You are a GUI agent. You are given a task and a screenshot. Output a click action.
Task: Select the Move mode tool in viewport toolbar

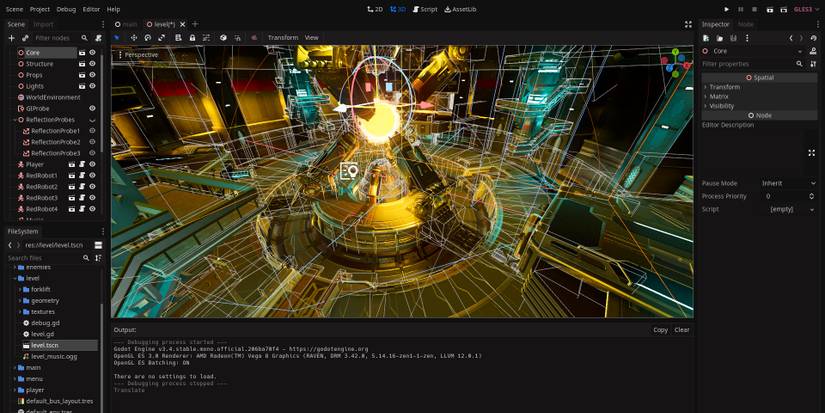[133, 38]
